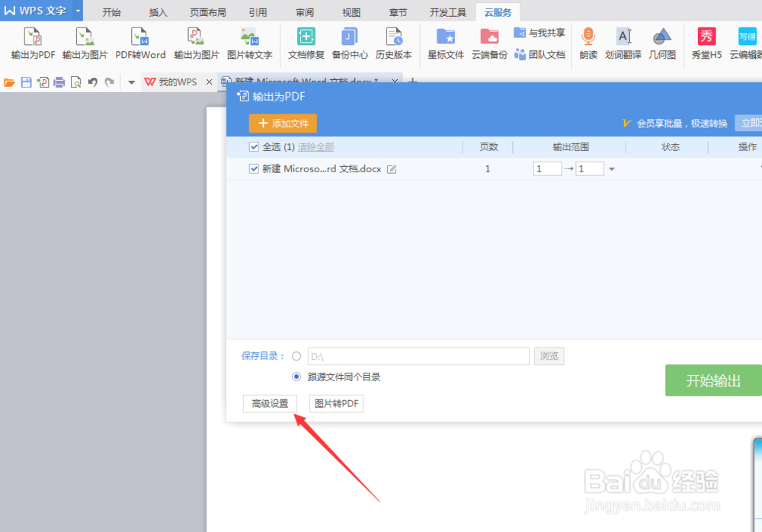Select 跟源文件同个目录 radio option
Screen dimensions: 762x532
tap(296, 377)
